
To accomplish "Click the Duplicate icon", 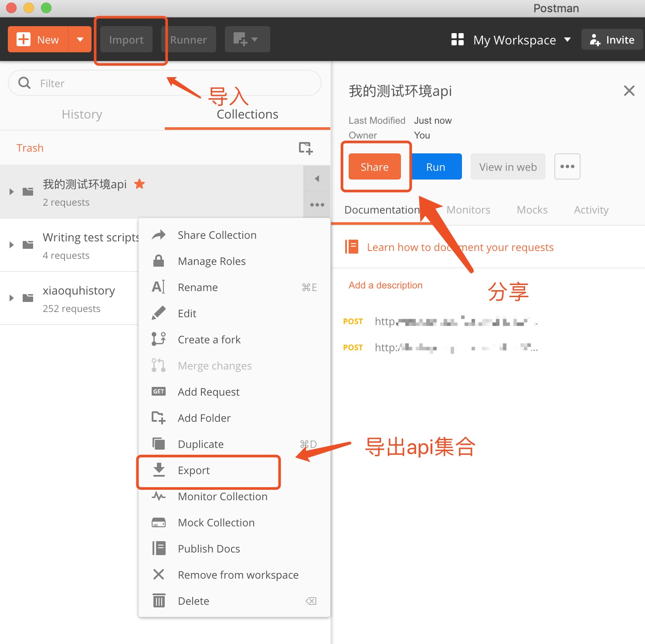I will tap(159, 444).
